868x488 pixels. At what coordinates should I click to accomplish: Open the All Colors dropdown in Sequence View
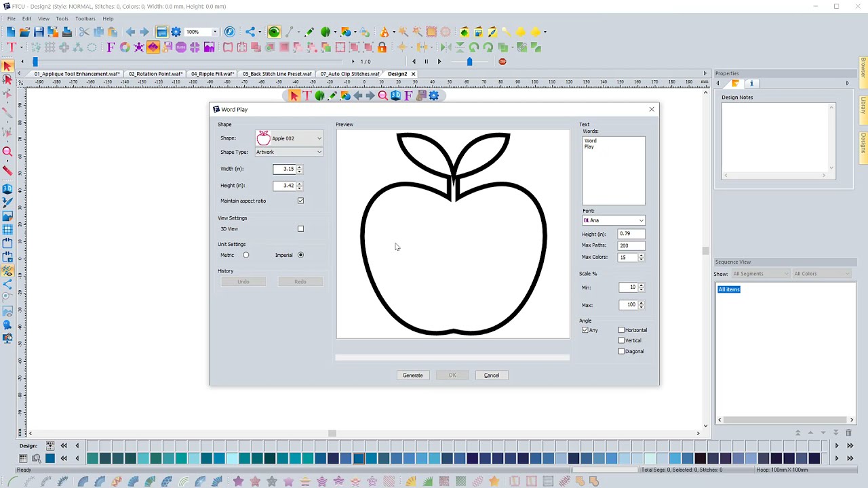[821, 274]
